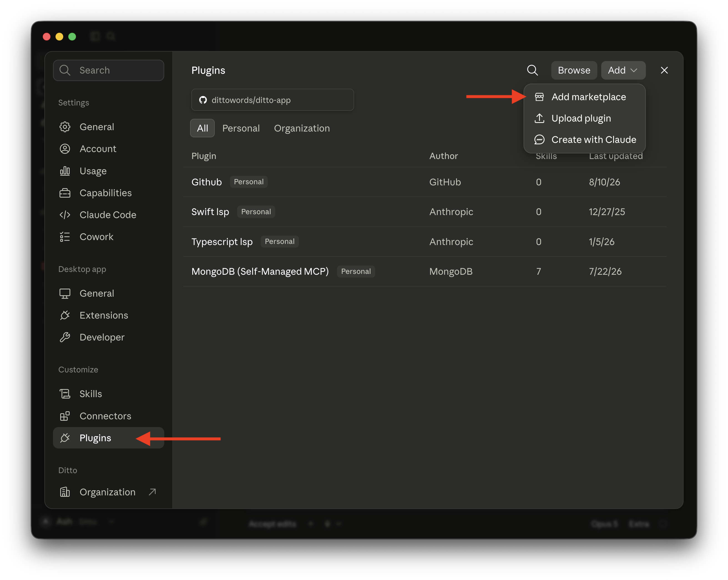Click the upload arrow icon beside Upload plugin

coord(539,118)
